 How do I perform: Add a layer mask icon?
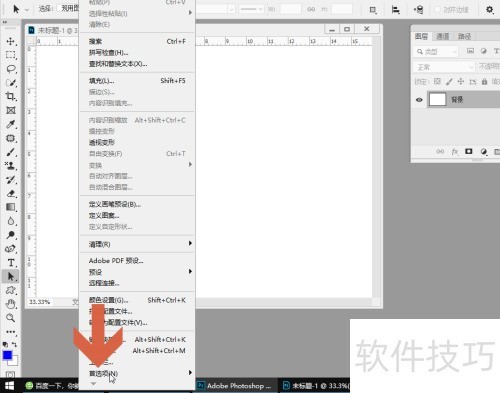(x=469, y=151)
